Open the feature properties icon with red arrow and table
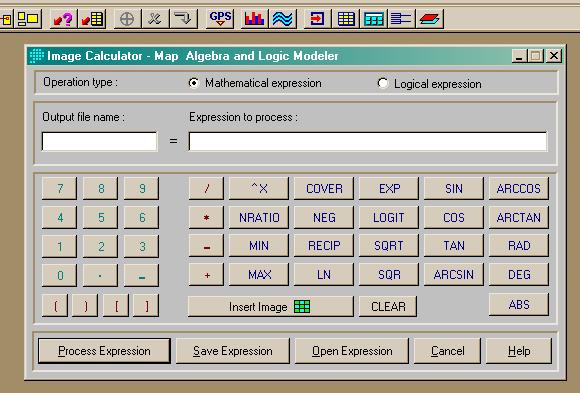The height and width of the screenshot is (393, 580). click(x=92, y=19)
